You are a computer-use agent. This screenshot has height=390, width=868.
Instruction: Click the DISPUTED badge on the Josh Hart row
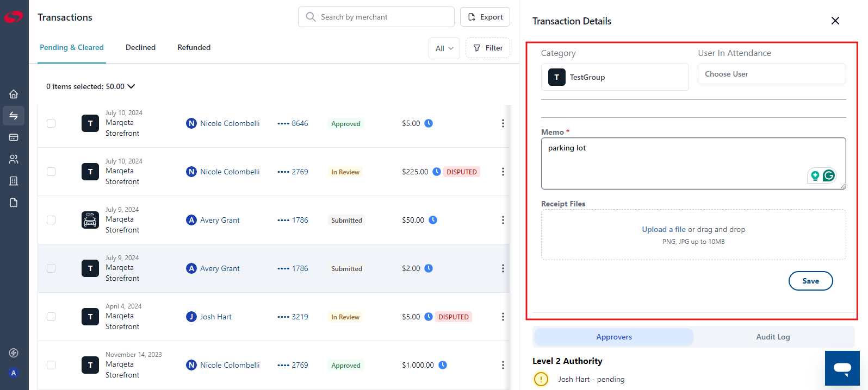tap(454, 317)
